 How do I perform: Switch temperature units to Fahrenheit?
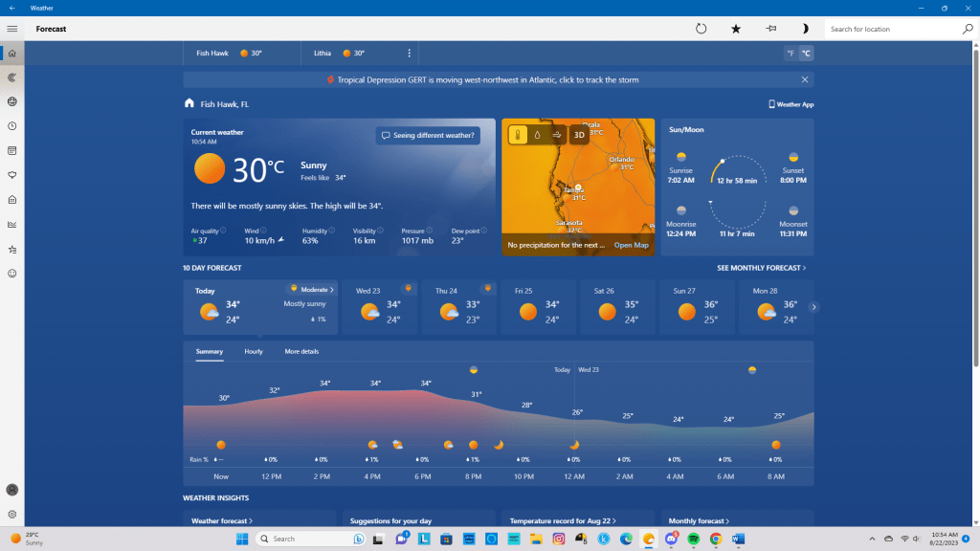(791, 54)
